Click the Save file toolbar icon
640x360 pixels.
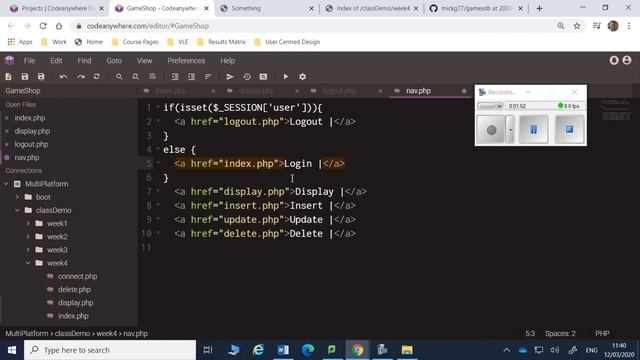tap(24, 77)
